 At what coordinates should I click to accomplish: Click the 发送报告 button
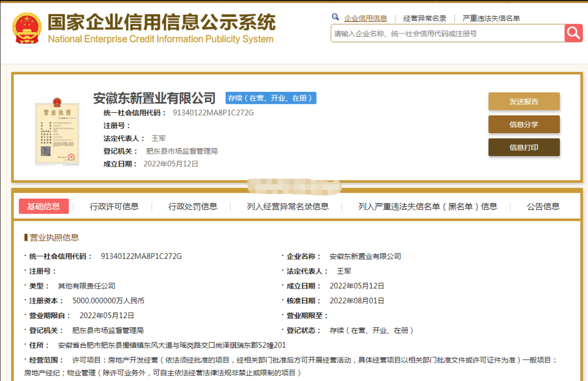523,101
